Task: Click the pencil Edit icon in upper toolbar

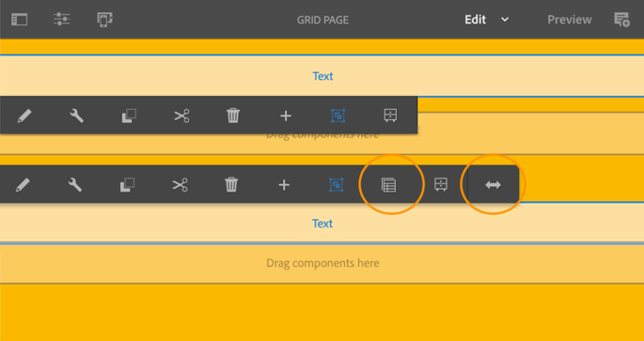Action: [x=24, y=116]
